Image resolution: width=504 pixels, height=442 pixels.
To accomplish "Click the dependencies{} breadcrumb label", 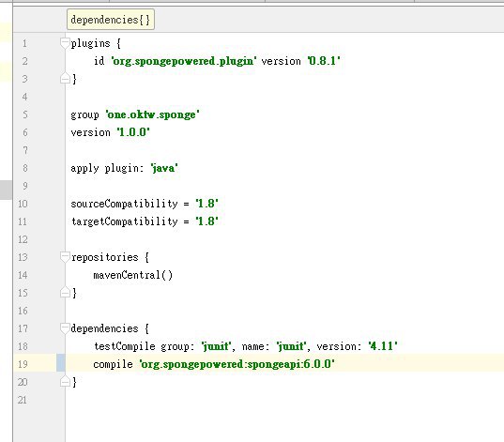I will click(111, 20).
